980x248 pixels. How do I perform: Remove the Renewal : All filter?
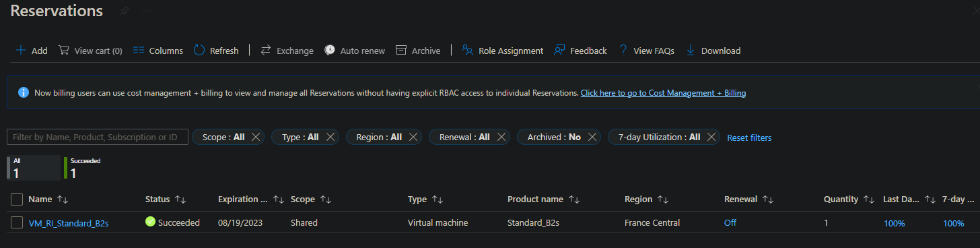tap(501, 137)
